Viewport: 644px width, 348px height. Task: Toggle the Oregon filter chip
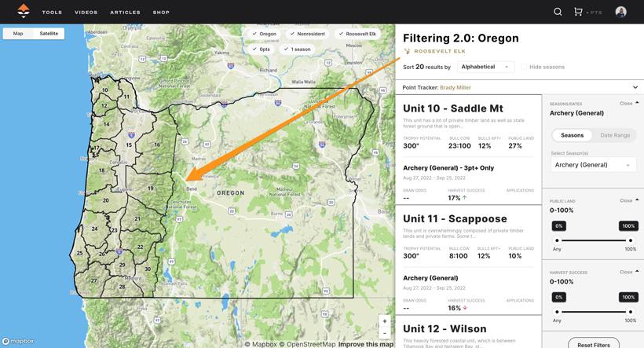coord(264,34)
